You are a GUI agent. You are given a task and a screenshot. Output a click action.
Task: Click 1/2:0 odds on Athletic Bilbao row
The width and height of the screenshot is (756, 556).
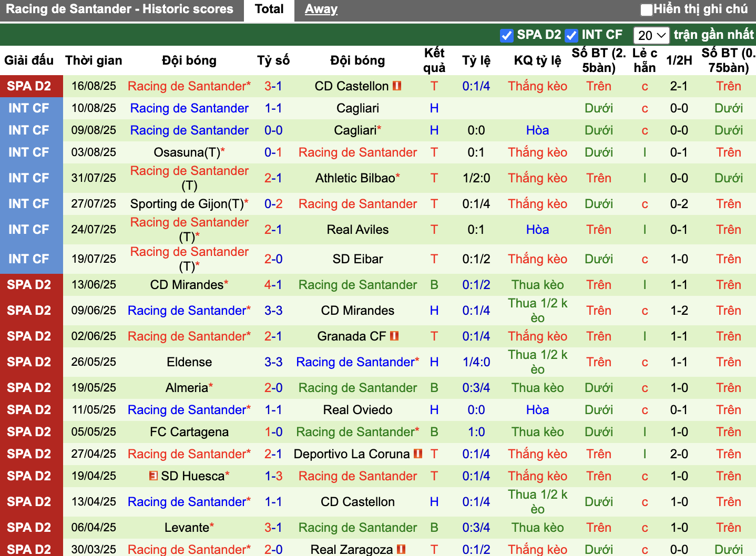click(x=476, y=178)
